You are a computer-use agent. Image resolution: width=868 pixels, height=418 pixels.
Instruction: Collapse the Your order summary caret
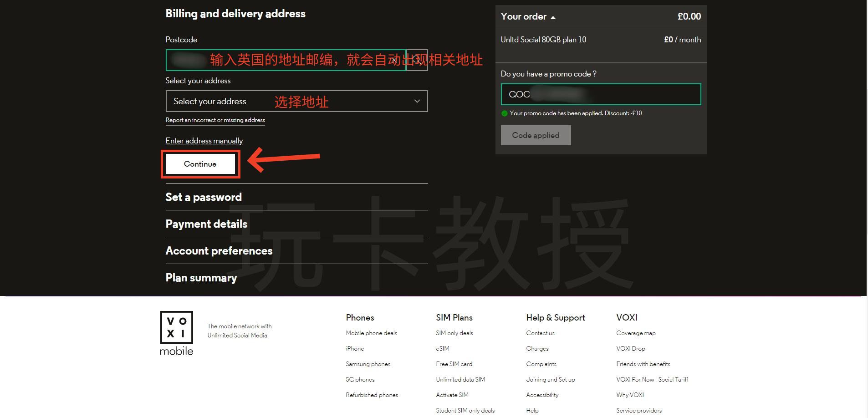(553, 17)
